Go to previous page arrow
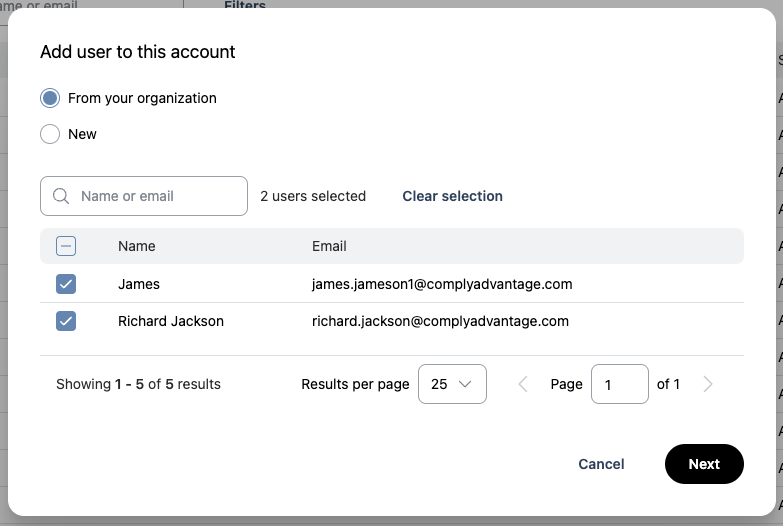The image size is (783, 526). [x=522, y=384]
